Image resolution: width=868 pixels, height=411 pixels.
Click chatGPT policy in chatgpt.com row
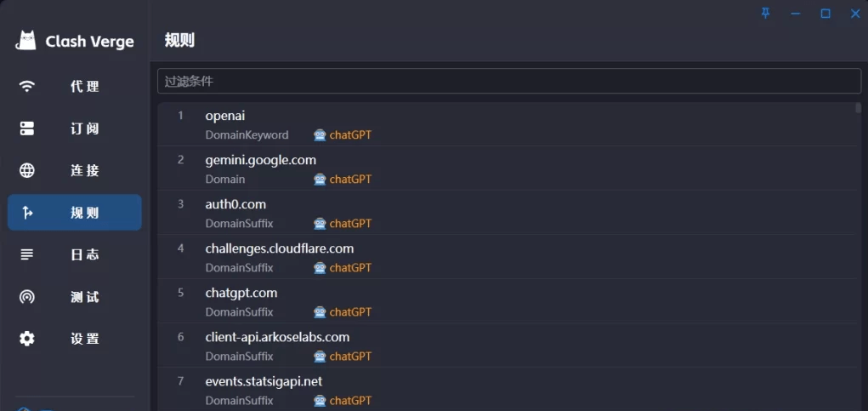[350, 312]
